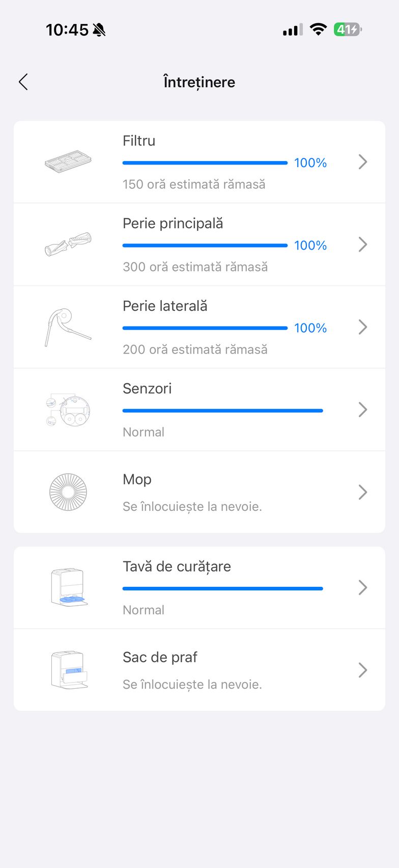The image size is (399, 868).
Task: Tap the side brush illustration icon
Action: (68, 327)
